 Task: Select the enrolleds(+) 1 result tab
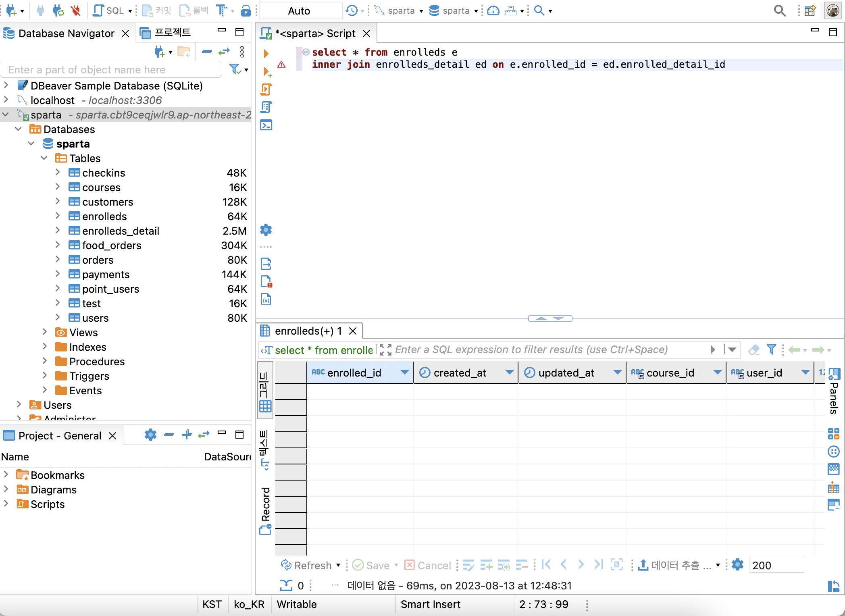[x=309, y=331]
